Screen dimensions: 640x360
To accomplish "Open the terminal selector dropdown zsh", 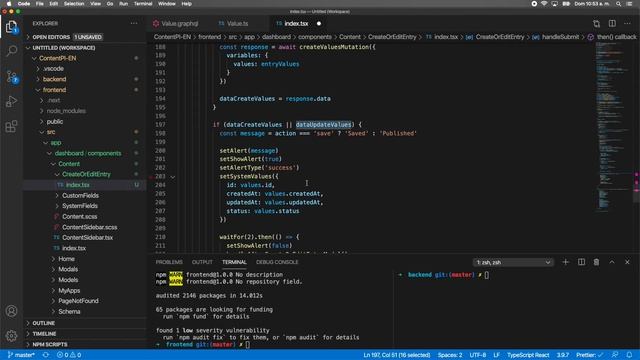I will tap(513, 262).
